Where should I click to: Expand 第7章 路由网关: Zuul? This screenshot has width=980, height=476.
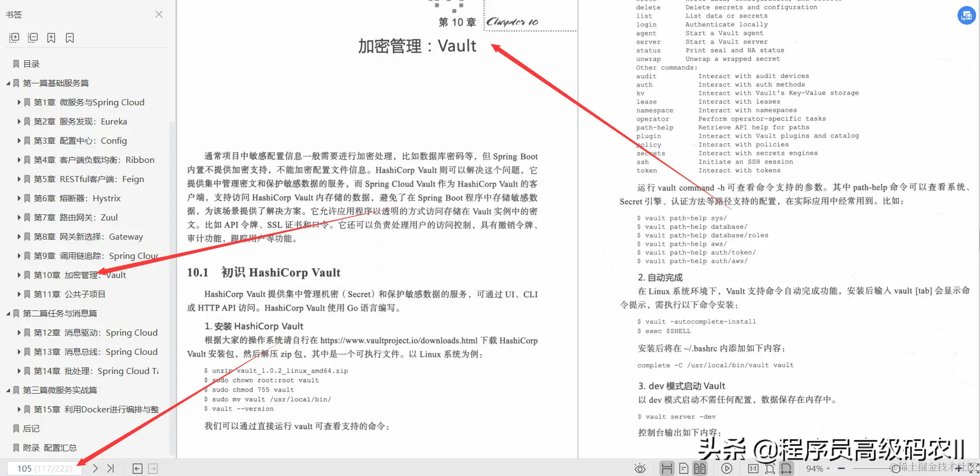pos(19,218)
